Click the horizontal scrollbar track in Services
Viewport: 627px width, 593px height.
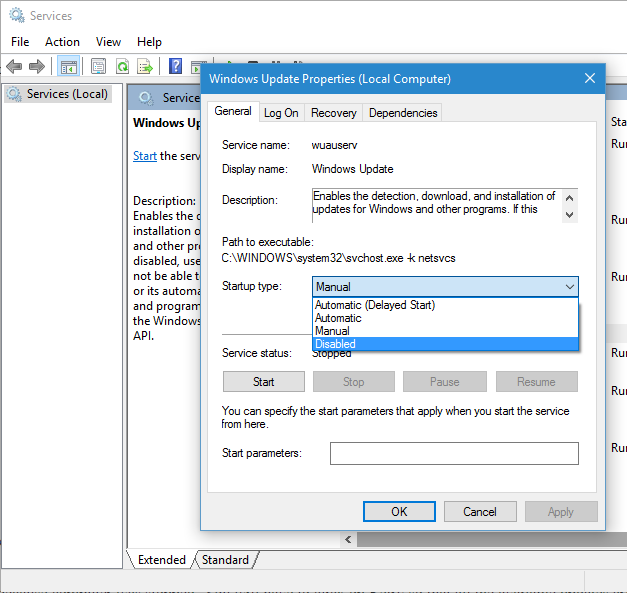pyautogui.click(x=492, y=540)
